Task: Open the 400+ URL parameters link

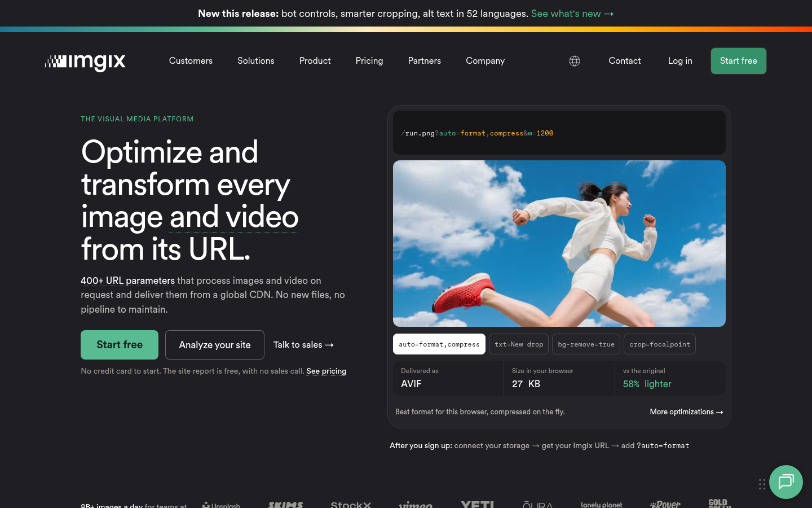Action: 127,281
